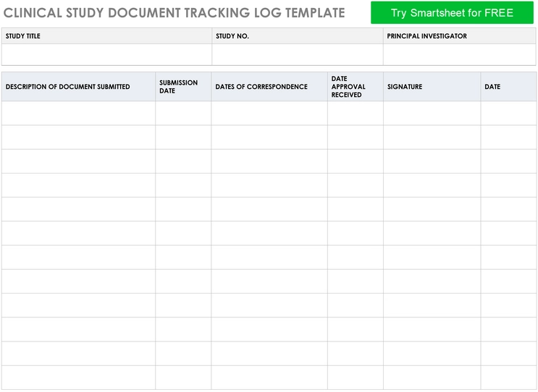
Task: Select the STUDY NO. header cell
Action: (x=298, y=36)
